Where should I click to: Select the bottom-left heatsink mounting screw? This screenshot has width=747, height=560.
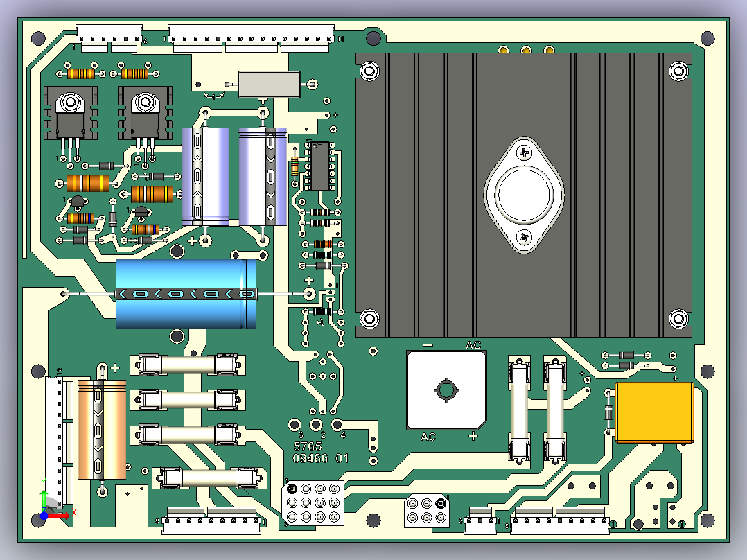[370, 318]
